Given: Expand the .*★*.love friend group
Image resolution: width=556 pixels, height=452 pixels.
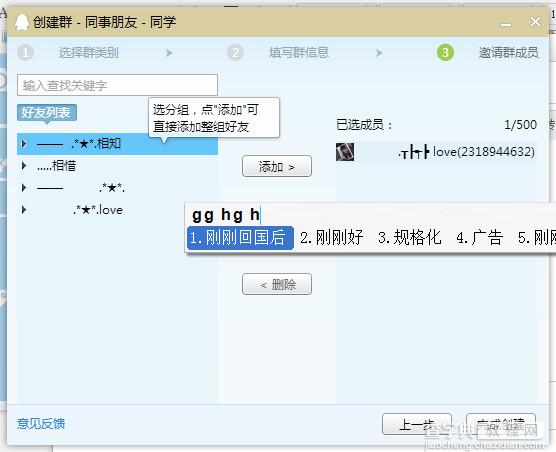Looking at the screenshot, I should click(24, 210).
